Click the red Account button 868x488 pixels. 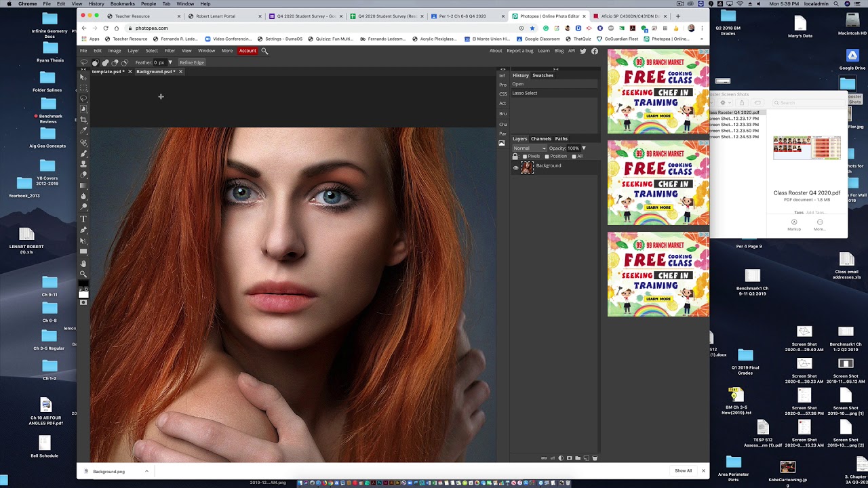tap(248, 51)
